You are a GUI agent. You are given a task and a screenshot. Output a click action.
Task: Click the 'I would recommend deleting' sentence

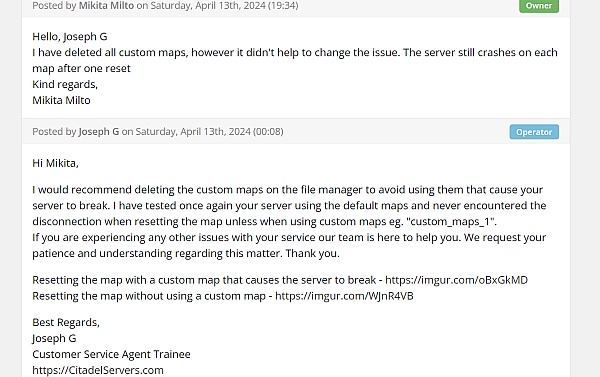pos(288,206)
